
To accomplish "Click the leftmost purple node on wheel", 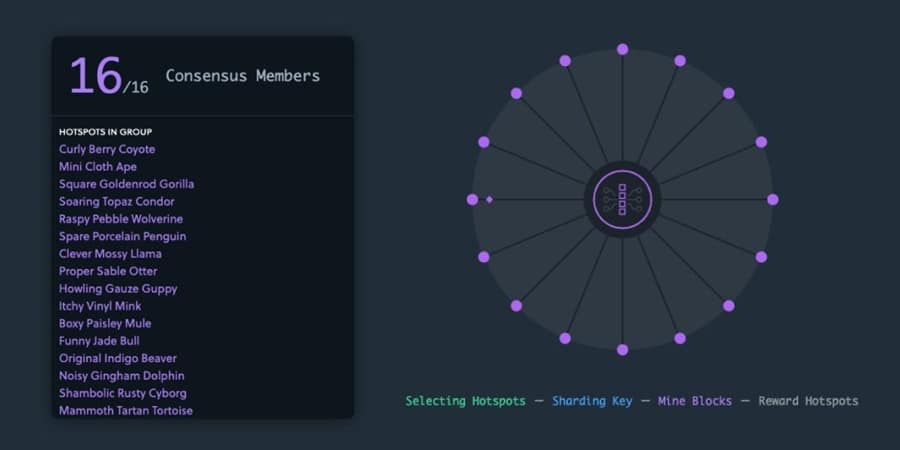I will pos(472,200).
